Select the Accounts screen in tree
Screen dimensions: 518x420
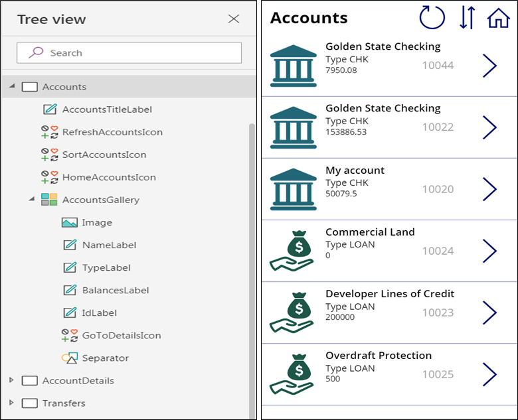coord(129,87)
